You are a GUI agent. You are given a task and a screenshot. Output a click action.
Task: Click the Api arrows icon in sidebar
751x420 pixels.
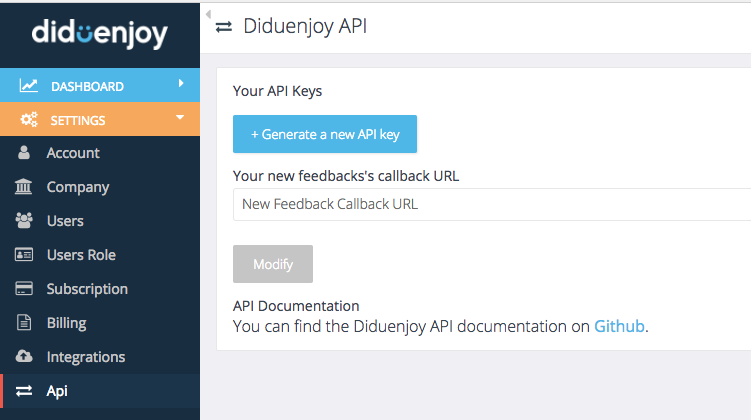[24, 391]
